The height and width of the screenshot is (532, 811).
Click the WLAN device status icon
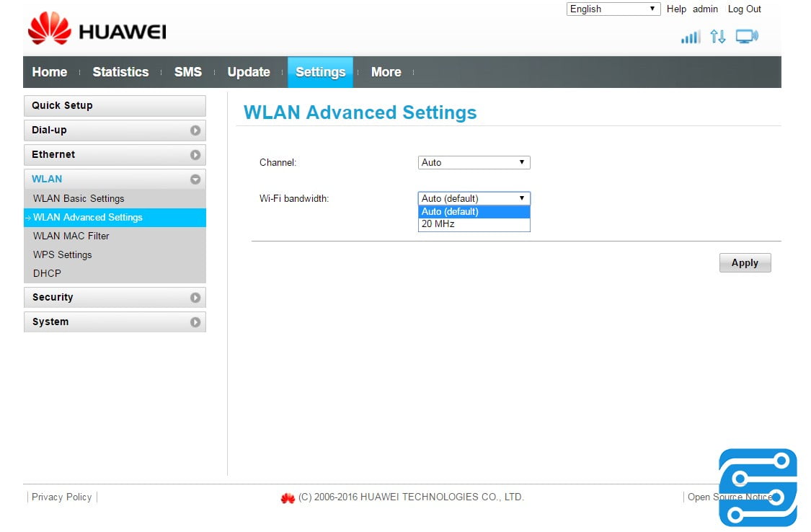pos(747,36)
